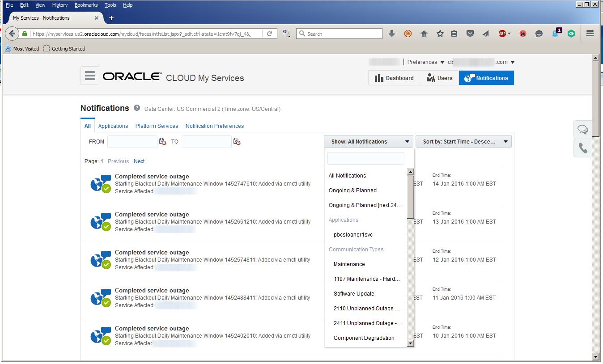This screenshot has width=603, height=364.
Task: Click the phone side panel button
Action: 583,148
